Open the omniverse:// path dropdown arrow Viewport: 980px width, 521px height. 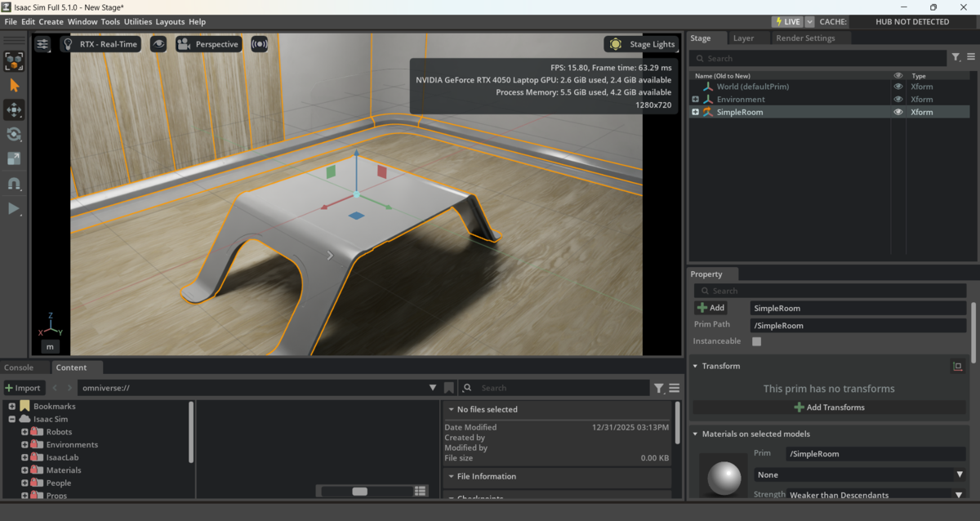[433, 388]
